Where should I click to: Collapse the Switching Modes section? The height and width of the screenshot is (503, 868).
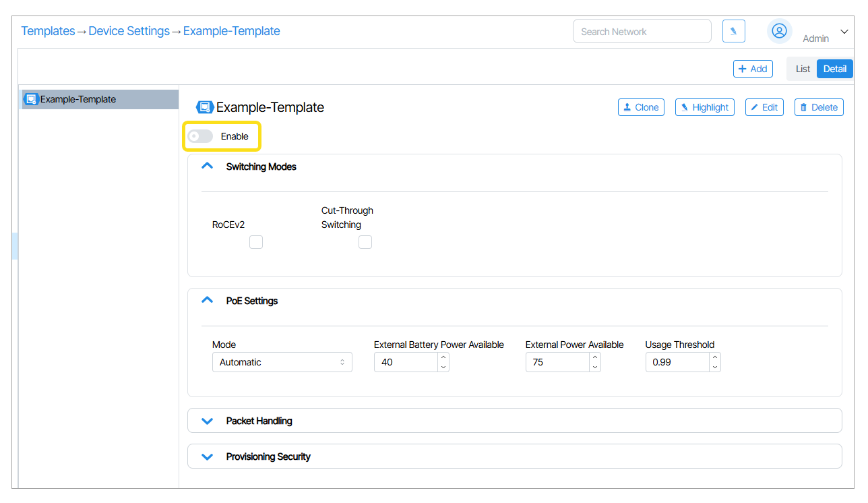click(x=208, y=167)
